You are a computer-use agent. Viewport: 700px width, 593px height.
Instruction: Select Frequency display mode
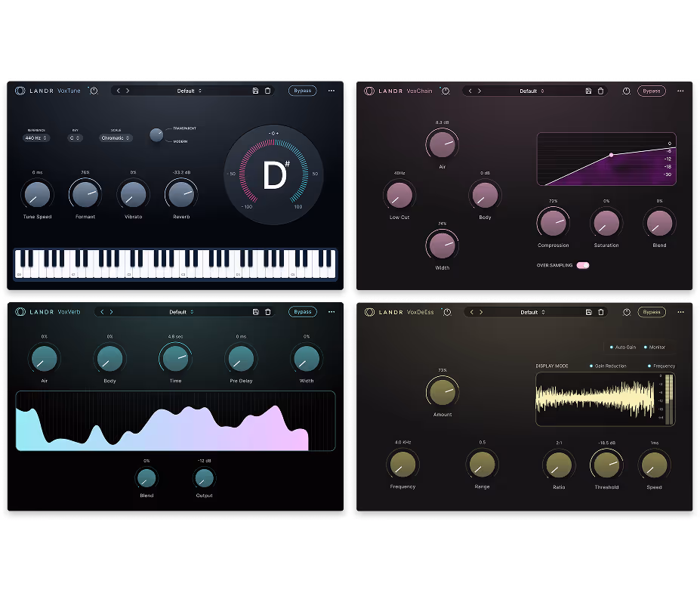(x=661, y=366)
